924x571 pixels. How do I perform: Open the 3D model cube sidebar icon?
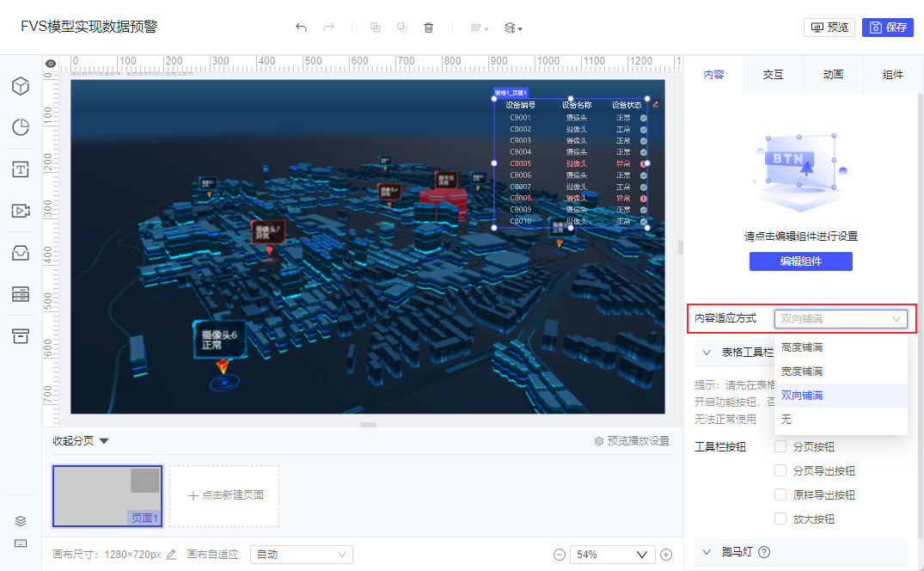click(21, 86)
